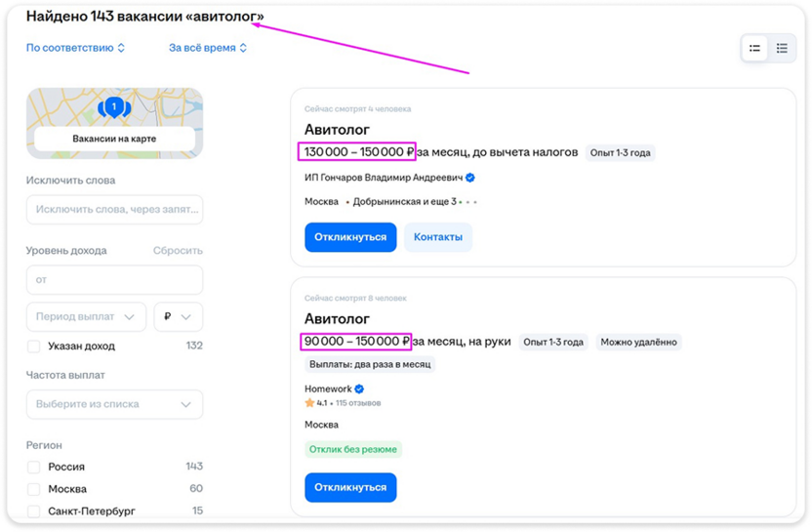Click the metro dots after Добрынинская
This screenshot has height=532, width=812.
click(x=471, y=202)
